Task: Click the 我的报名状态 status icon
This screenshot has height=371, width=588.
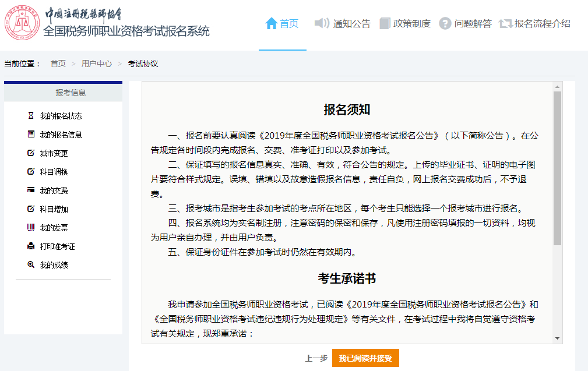Action: point(32,116)
